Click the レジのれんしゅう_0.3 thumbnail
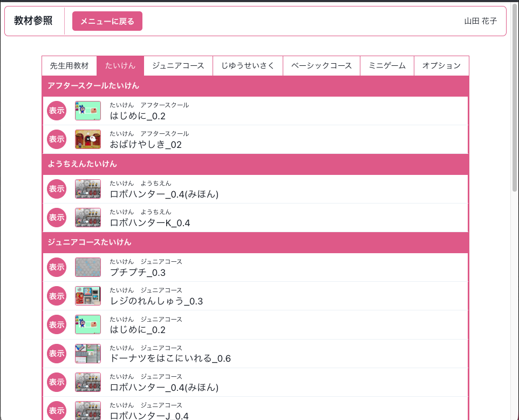Viewport: 519px width, 420px height. tap(87, 296)
